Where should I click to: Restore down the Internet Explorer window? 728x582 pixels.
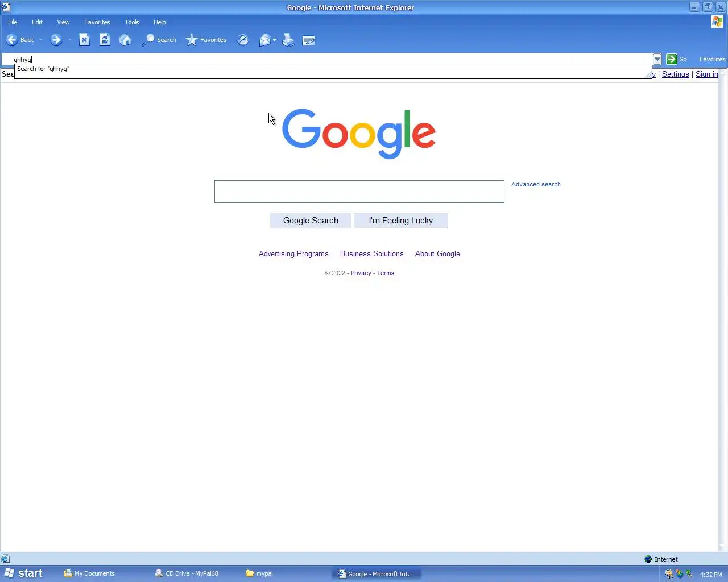tap(708, 7)
